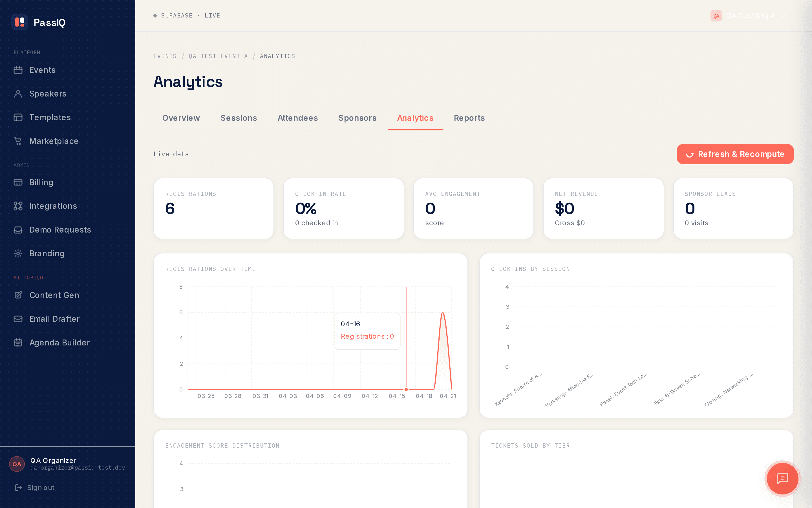Click the Marketplace cart icon
This screenshot has height=508, width=812.
tap(18, 141)
